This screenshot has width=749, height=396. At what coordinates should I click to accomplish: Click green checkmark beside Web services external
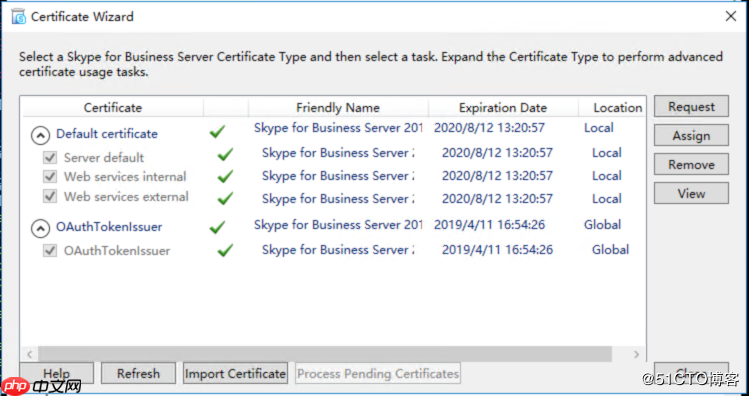[225, 198]
